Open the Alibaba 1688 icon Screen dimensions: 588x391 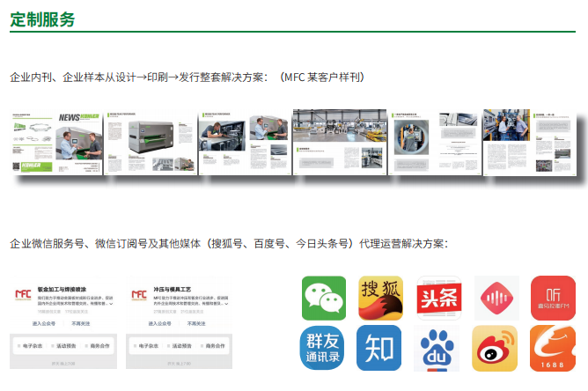552,349
